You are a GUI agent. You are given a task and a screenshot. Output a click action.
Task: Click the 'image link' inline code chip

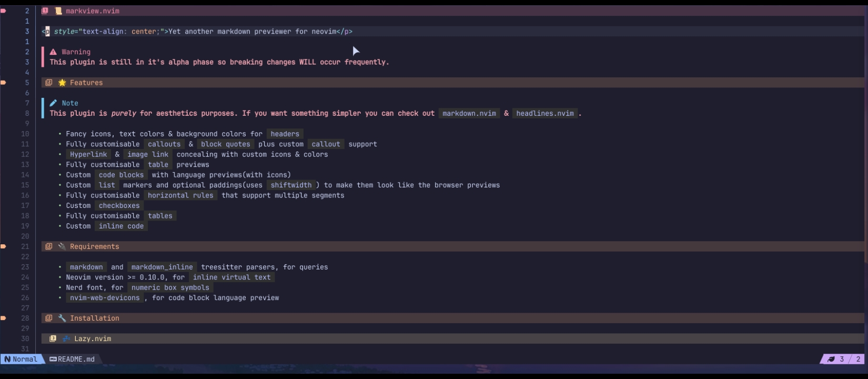pyautogui.click(x=148, y=154)
